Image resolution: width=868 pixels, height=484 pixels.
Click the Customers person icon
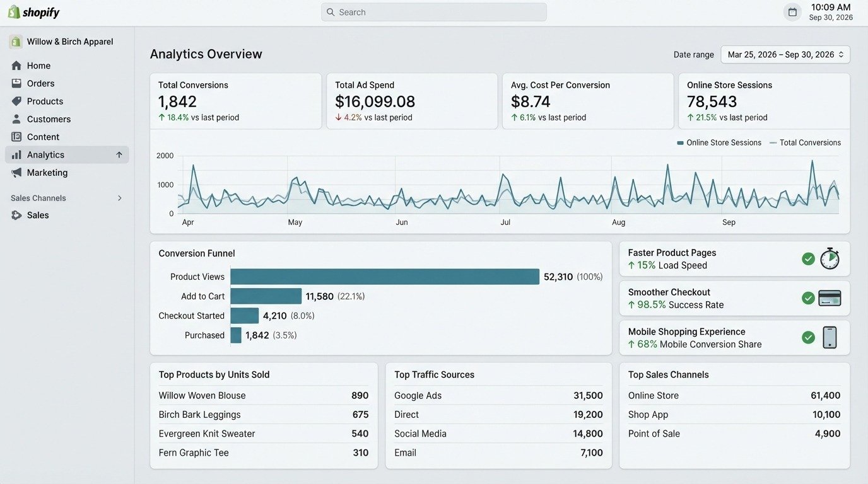(16, 119)
